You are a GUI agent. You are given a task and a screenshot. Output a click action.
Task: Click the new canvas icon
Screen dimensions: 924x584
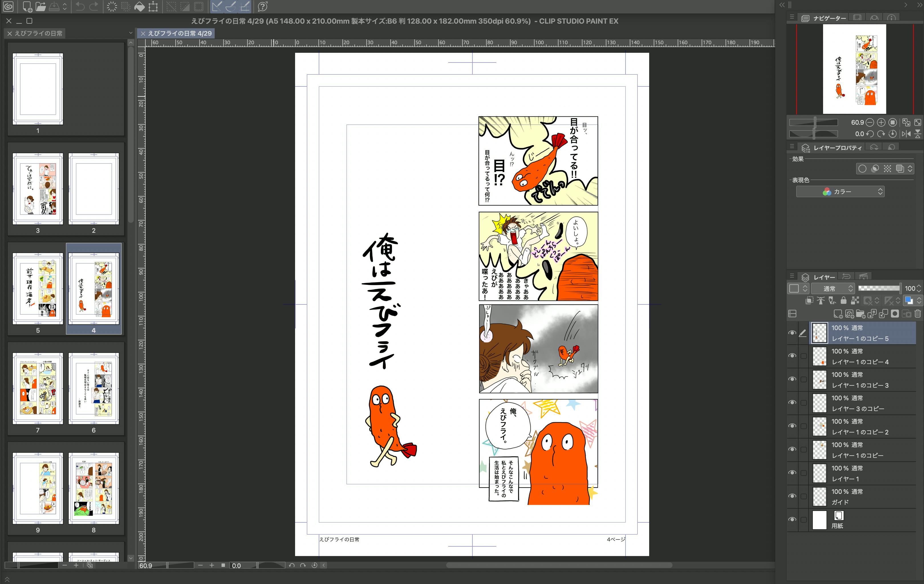[x=27, y=7]
